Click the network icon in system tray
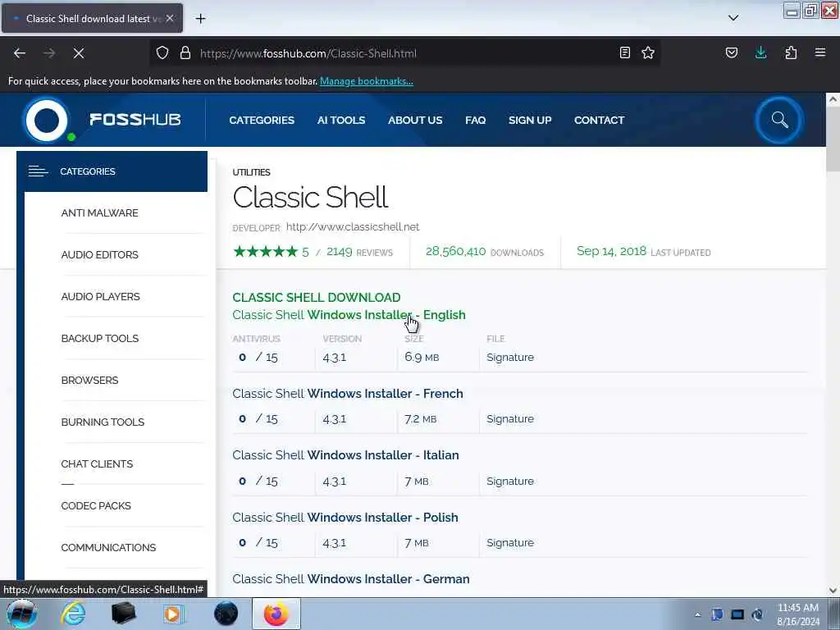840x630 pixels. coord(737,614)
